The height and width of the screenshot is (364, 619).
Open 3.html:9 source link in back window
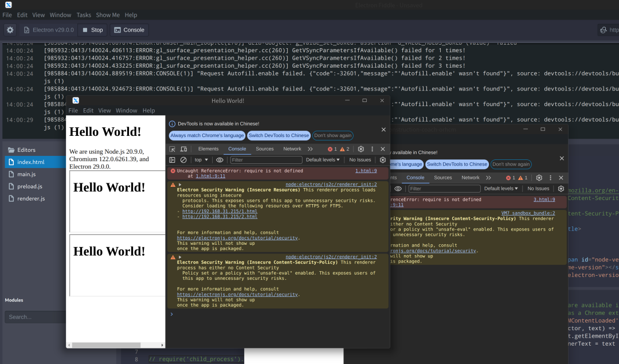(x=544, y=199)
